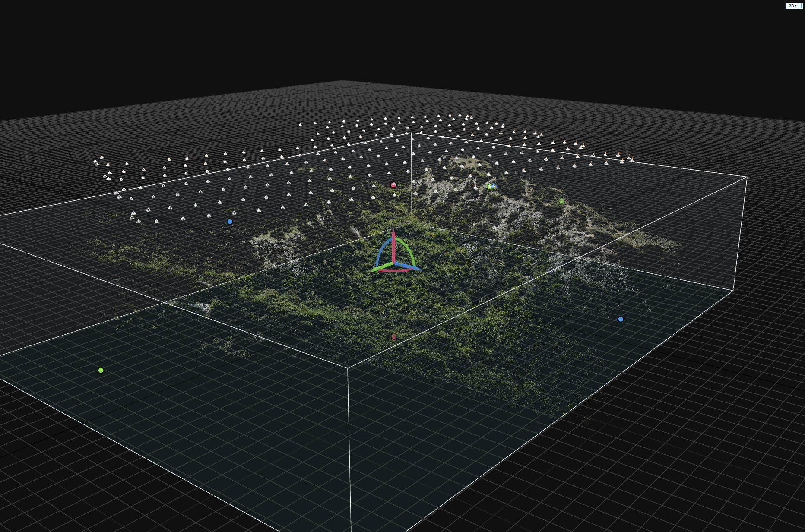The image size is (805, 532).
Task: Select the green-highlighted camera pyramid
Action: (488, 186)
